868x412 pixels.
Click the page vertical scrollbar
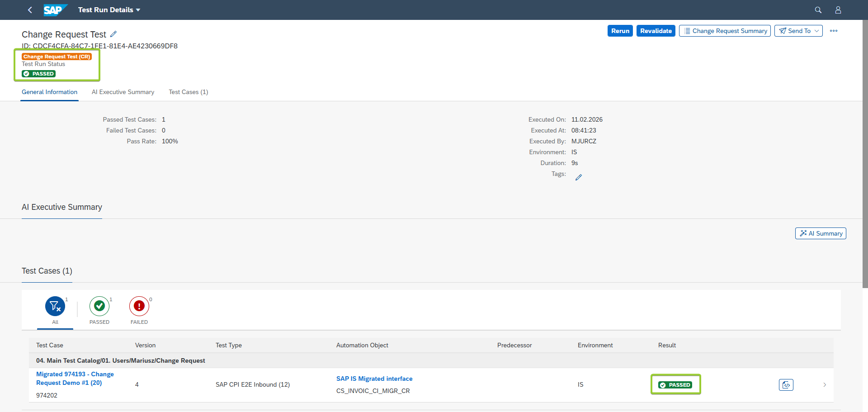[865, 154]
